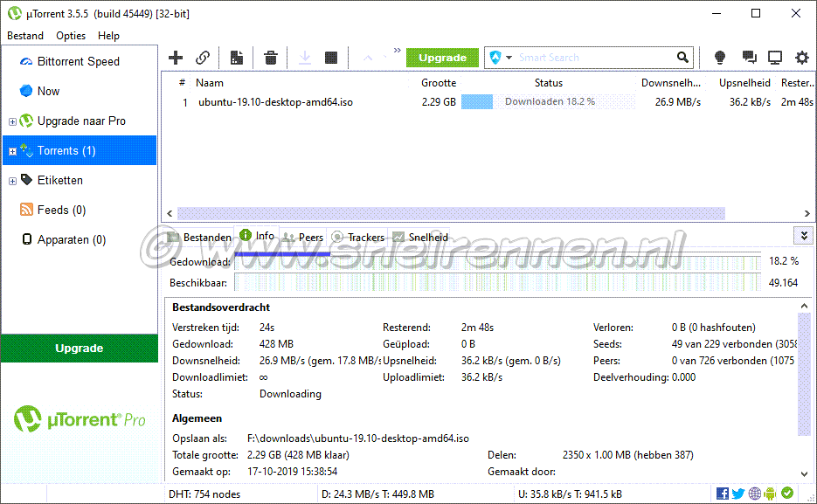Click the Add Torrent plus icon
The width and height of the screenshot is (817, 504).
176,58
